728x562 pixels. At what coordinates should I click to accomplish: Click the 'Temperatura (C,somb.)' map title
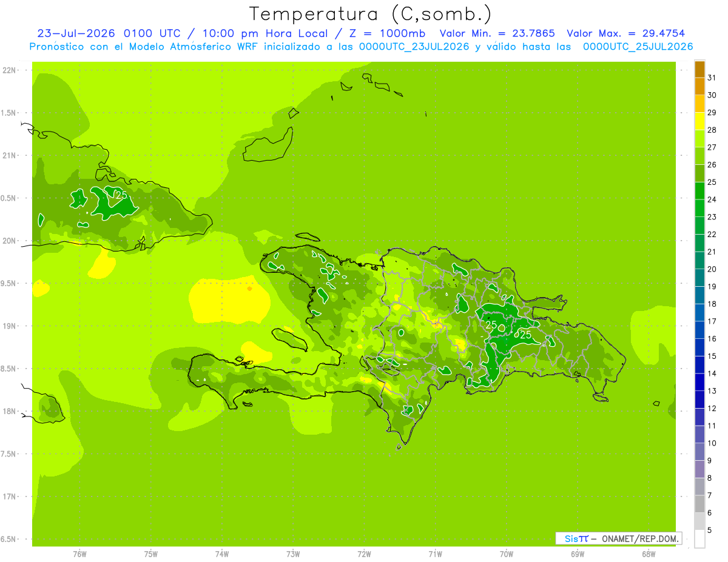(371, 15)
